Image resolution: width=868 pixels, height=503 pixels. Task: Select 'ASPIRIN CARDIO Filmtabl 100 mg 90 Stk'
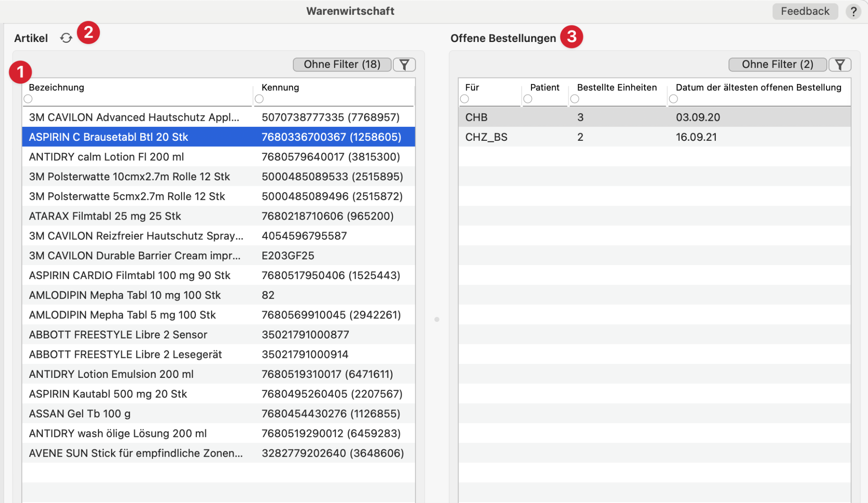click(x=219, y=275)
